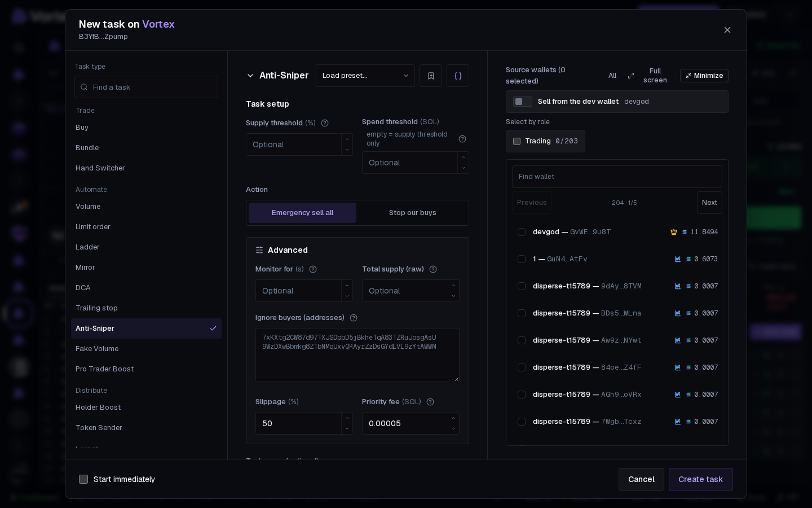Click the Minimize wallets panel button
This screenshot has height=508, width=812.
coord(704,76)
